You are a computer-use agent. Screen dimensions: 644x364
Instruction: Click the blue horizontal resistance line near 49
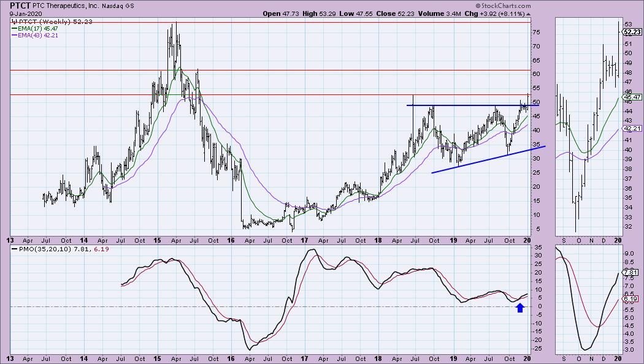(472, 105)
